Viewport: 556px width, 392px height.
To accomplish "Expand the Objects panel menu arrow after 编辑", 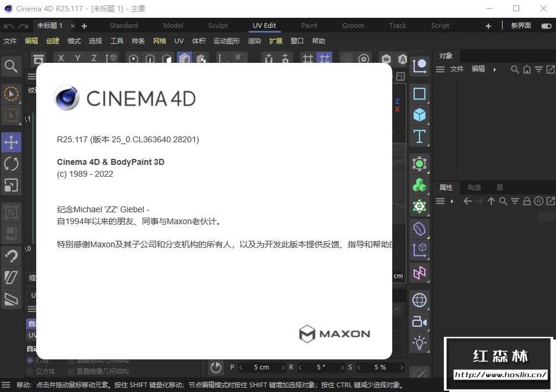I will 495,69.
